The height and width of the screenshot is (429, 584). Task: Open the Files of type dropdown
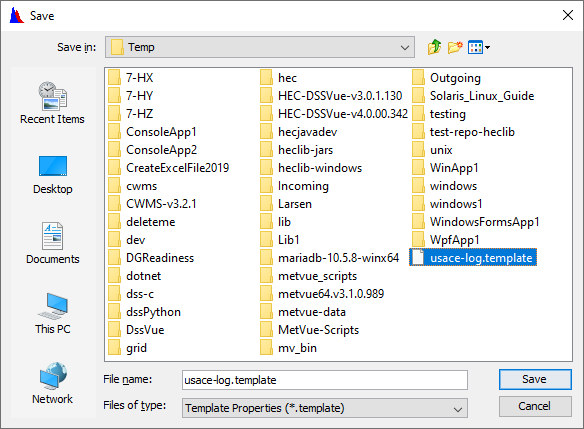coord(325,408)
